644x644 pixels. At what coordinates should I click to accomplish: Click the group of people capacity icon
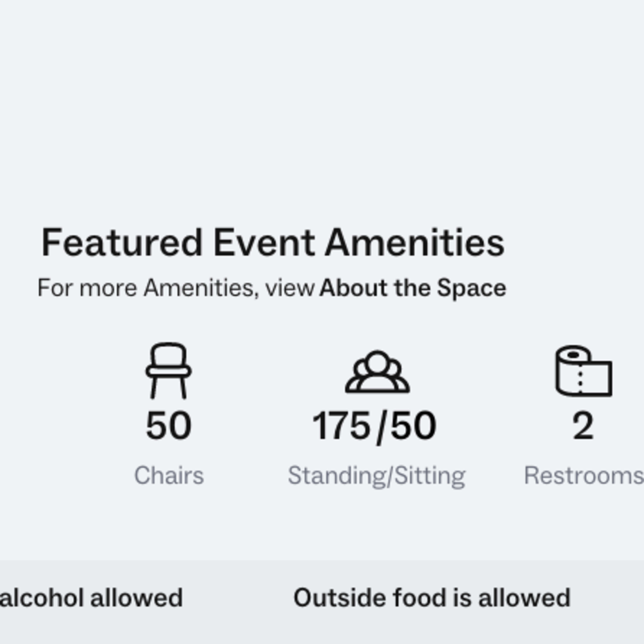(x=377, y=372)
